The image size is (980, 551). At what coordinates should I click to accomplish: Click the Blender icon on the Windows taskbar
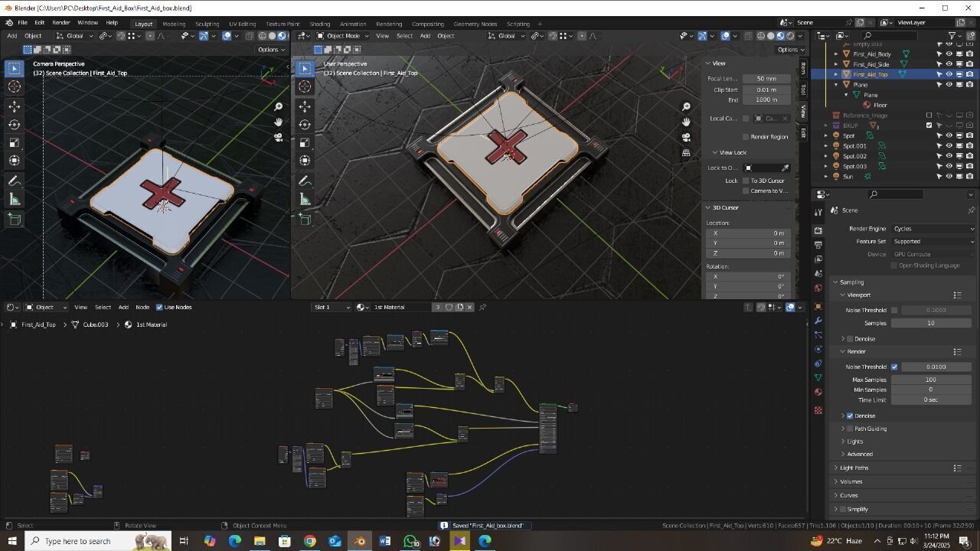click(360, 541)
